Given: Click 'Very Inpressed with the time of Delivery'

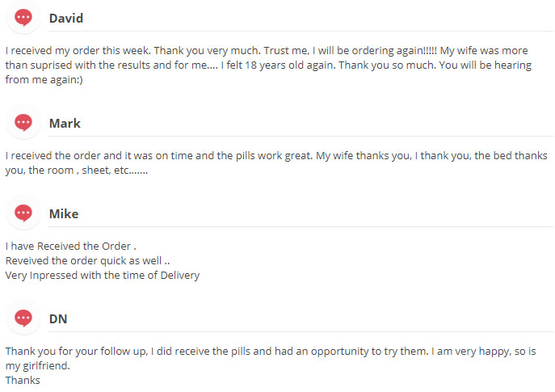Looking at the screenshot, I should click(x=103, y=275).
